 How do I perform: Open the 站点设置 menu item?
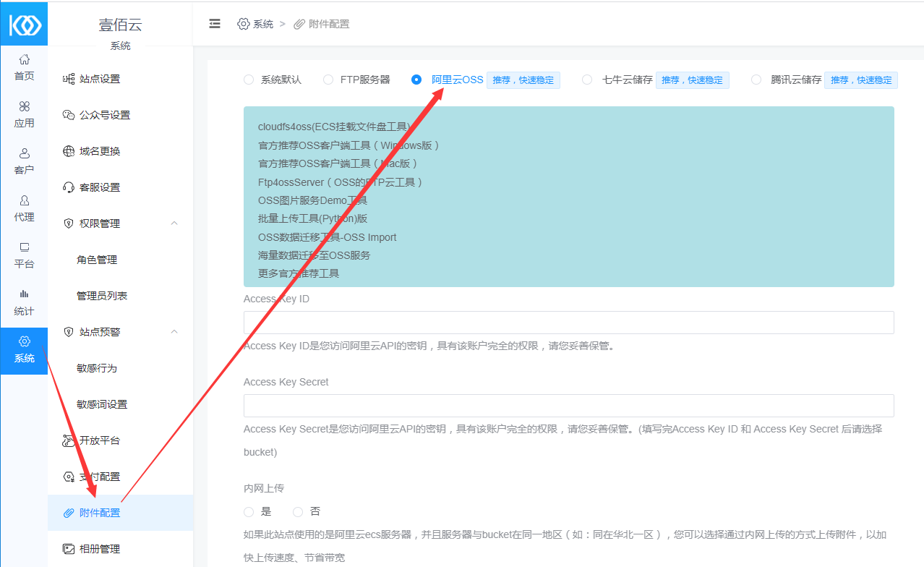click(121, 79)
